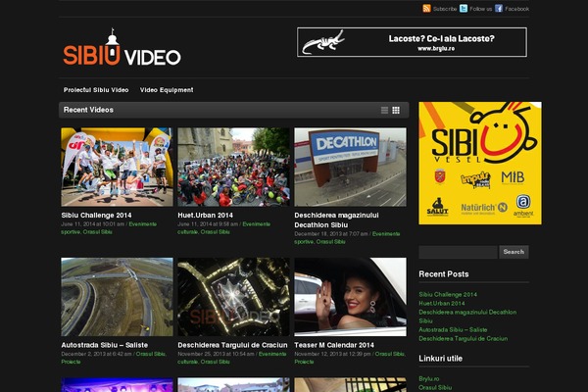Image resolution: width=588 pixels, height=392 pixels.
Task: Open Deschiderea Targului de Craciun title link
Action: (x=232, y=345)
